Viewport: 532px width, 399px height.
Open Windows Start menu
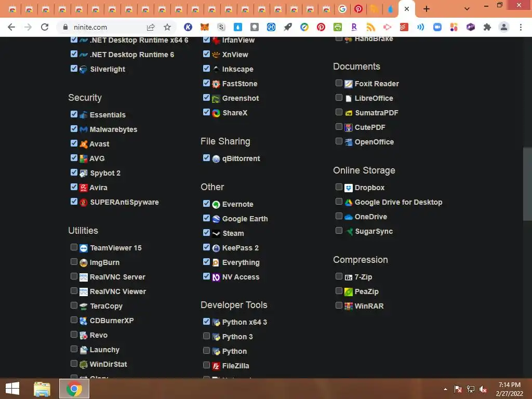click(12, 389)
